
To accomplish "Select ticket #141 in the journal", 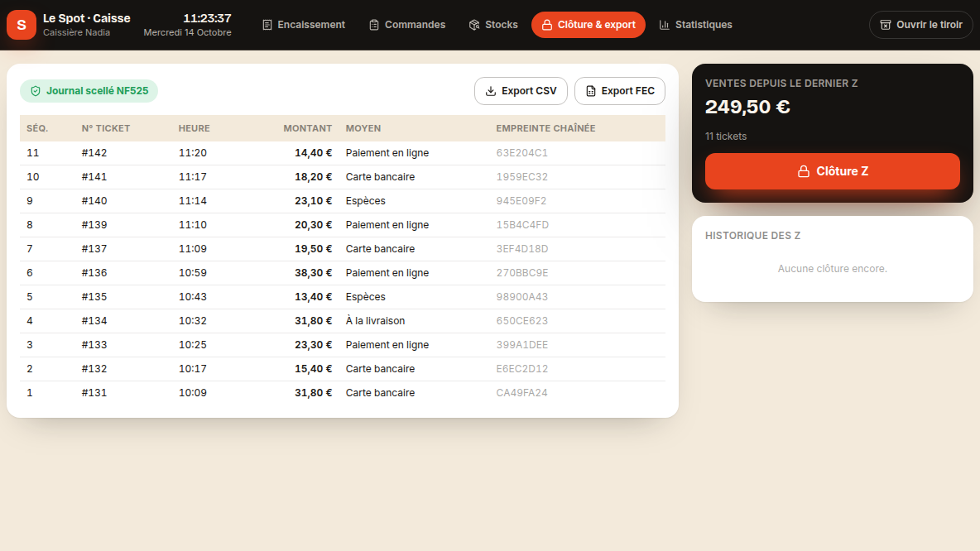I will click(343, 177).
